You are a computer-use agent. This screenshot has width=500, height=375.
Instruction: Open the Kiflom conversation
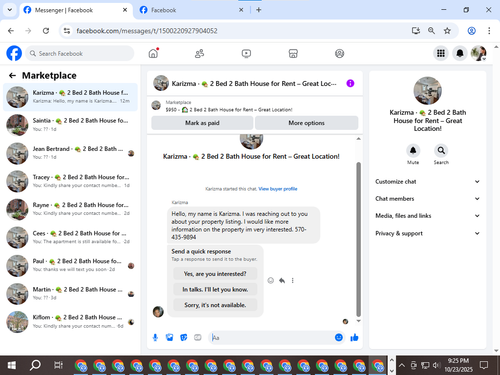pos(70,322)
